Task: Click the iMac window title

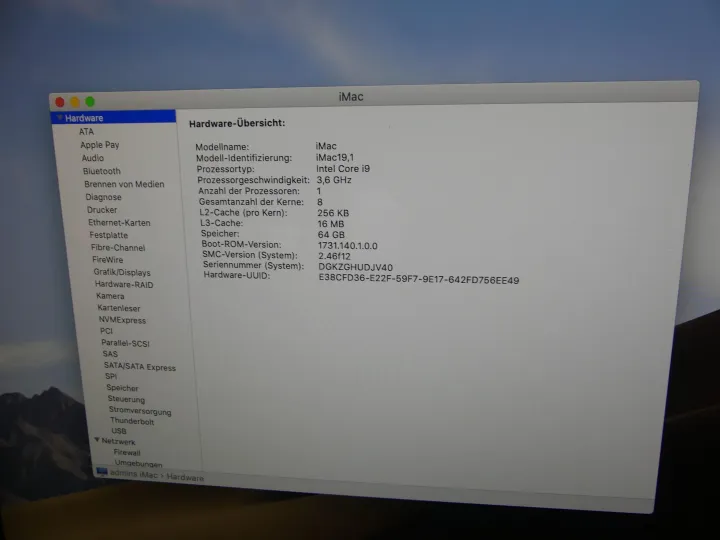Action: click(351, 97)
